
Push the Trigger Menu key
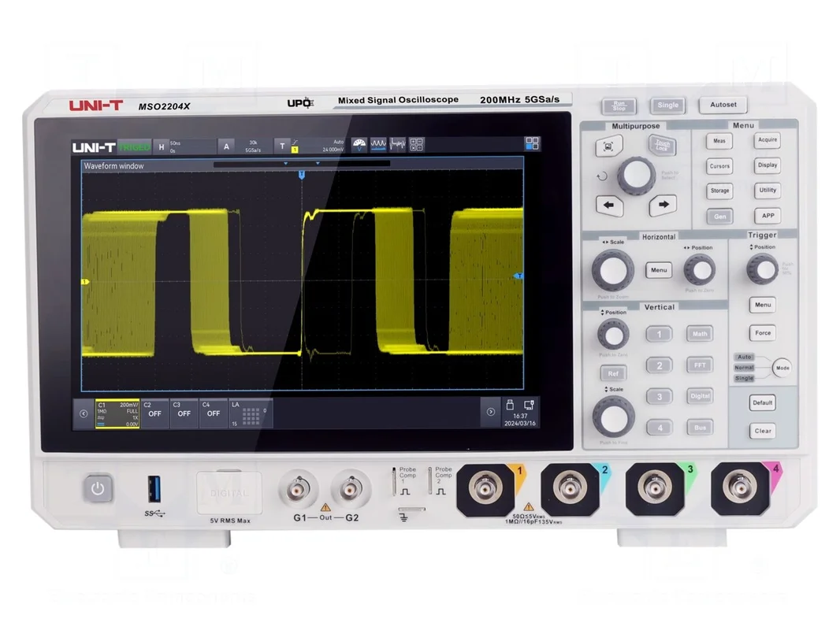click(763, 305)
